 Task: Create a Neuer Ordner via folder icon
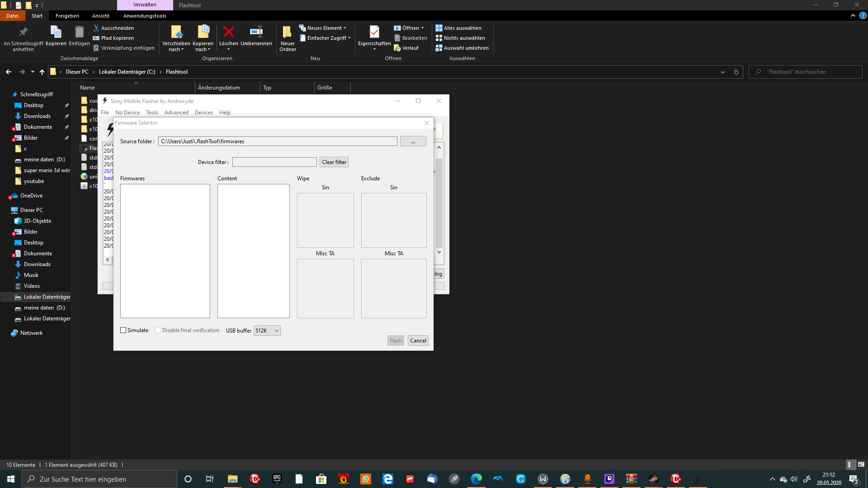[288, 32]
